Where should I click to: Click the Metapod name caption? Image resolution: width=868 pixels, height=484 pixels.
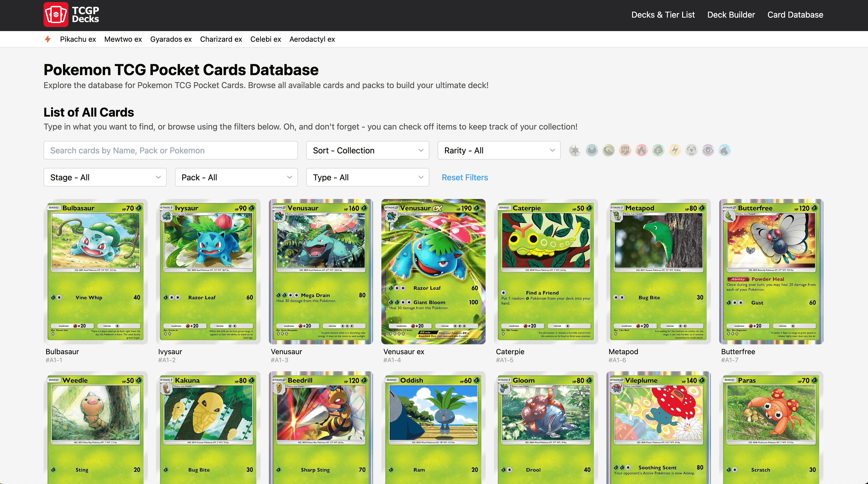623,351
